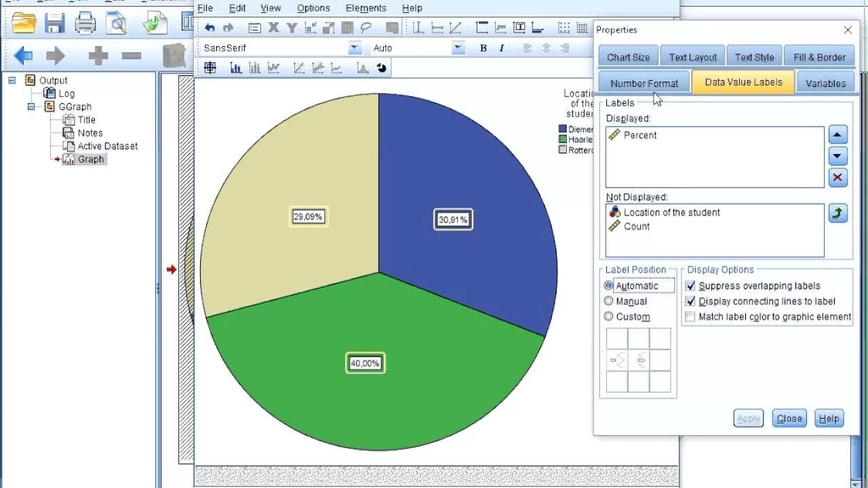The height and width of the screenshot is (488, 868).
Task: Click the Save floppy disk icon
Action: [x=55, y=23]
